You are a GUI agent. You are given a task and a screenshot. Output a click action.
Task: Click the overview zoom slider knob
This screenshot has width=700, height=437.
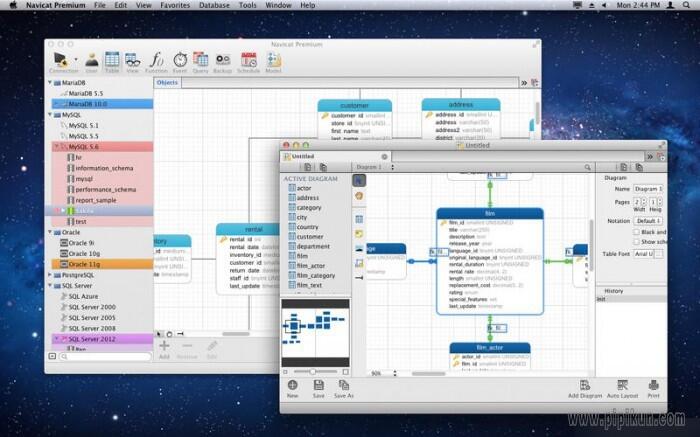click(x=313, y=371)
